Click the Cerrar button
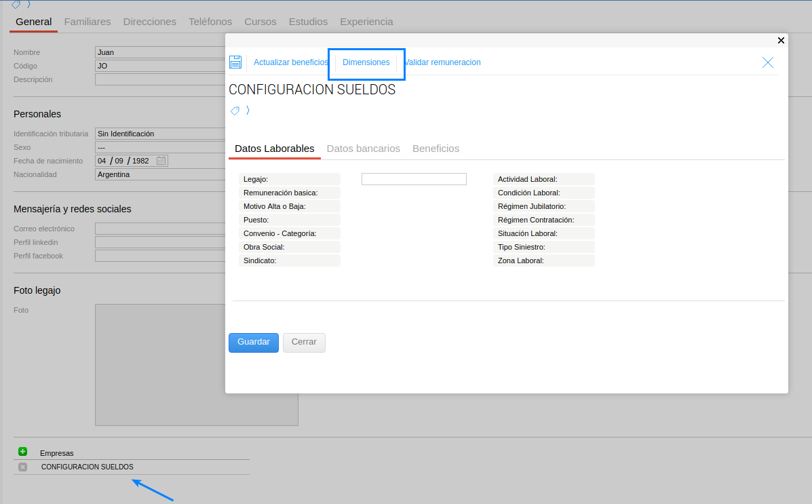The image size is (812, 504). [304, 343]
